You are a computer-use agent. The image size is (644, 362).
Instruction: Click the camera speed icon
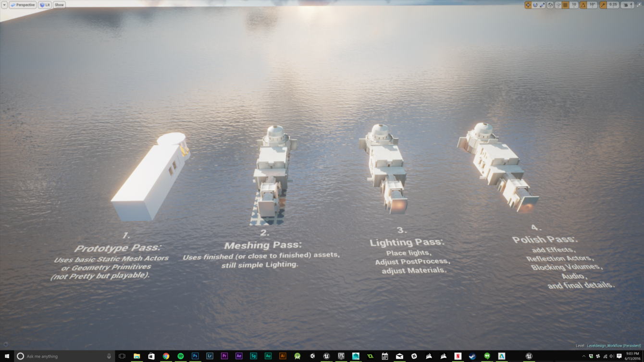[625, 4]
